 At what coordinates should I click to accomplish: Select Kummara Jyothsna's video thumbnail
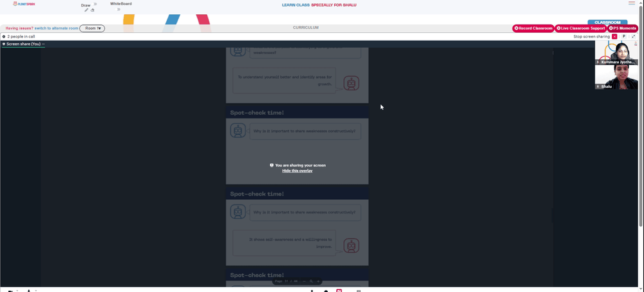tap(616, 53)
